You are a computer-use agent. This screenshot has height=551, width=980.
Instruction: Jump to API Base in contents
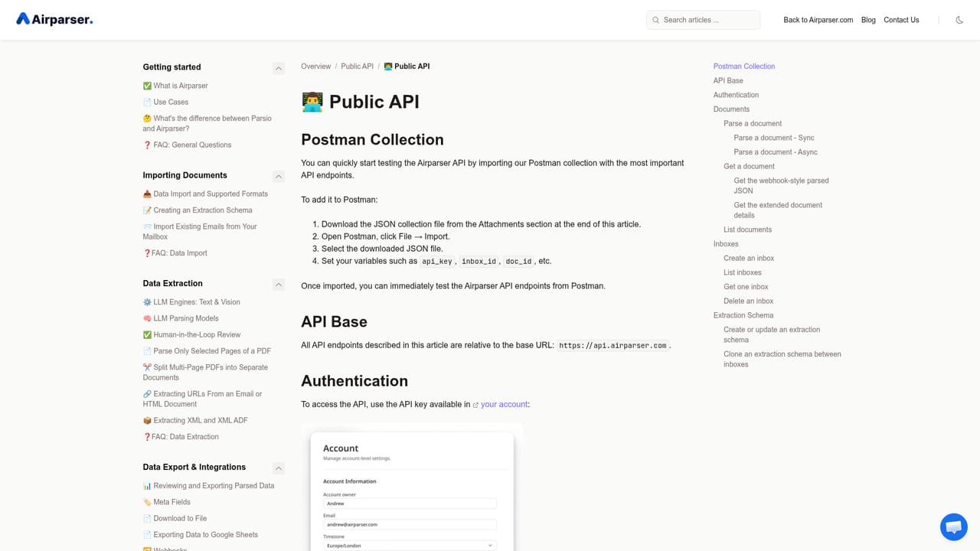pos(728,80)
